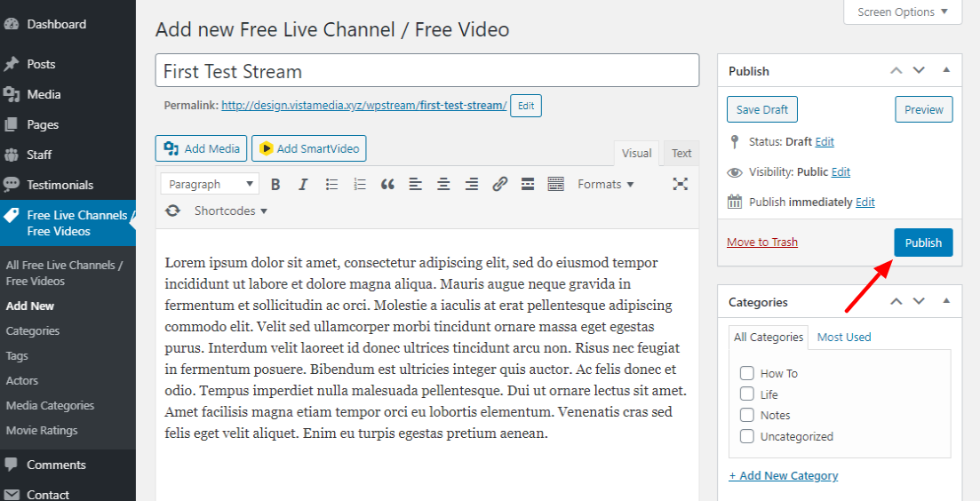Click the Move to Trash link

pos(761,243)
